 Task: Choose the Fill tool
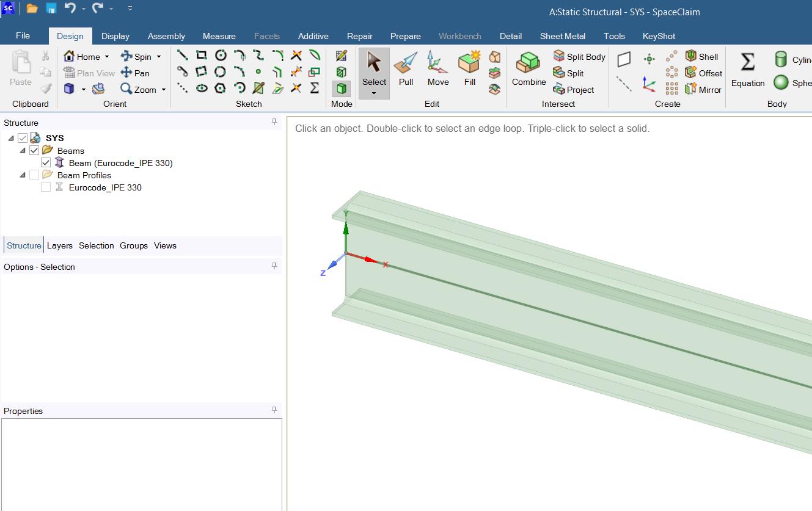click(469, 69)
